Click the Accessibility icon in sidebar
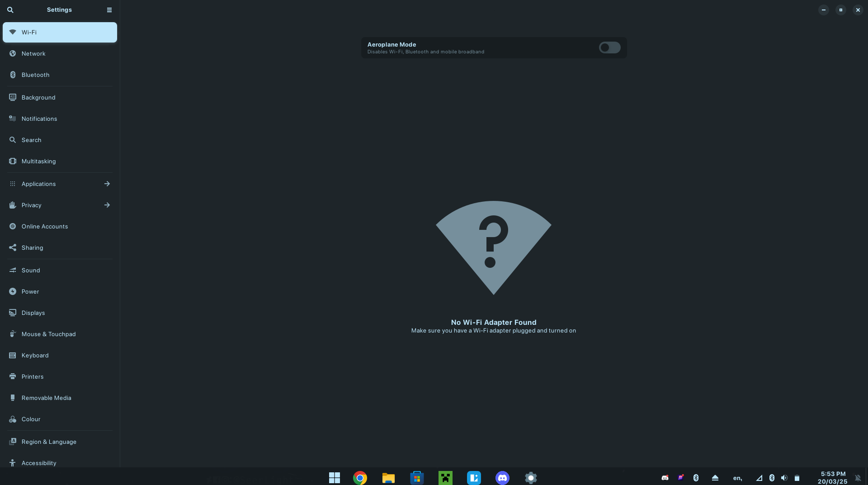868x485 pixels. 13,463
